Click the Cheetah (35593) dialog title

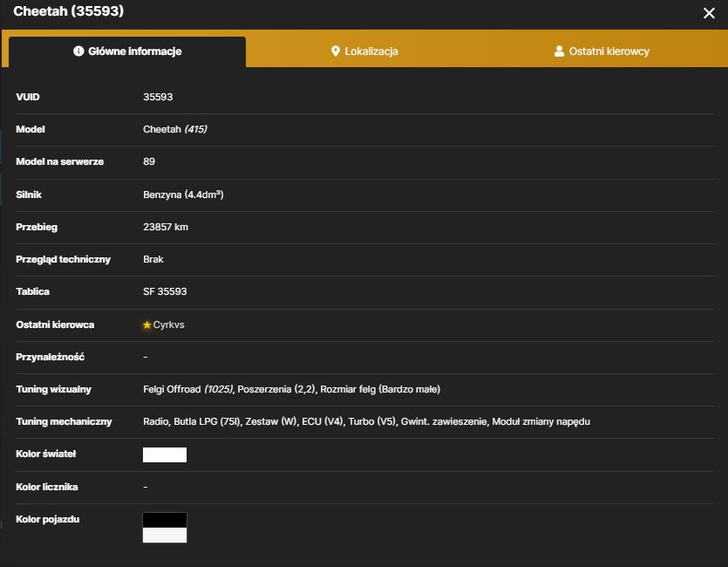(69, 11)
